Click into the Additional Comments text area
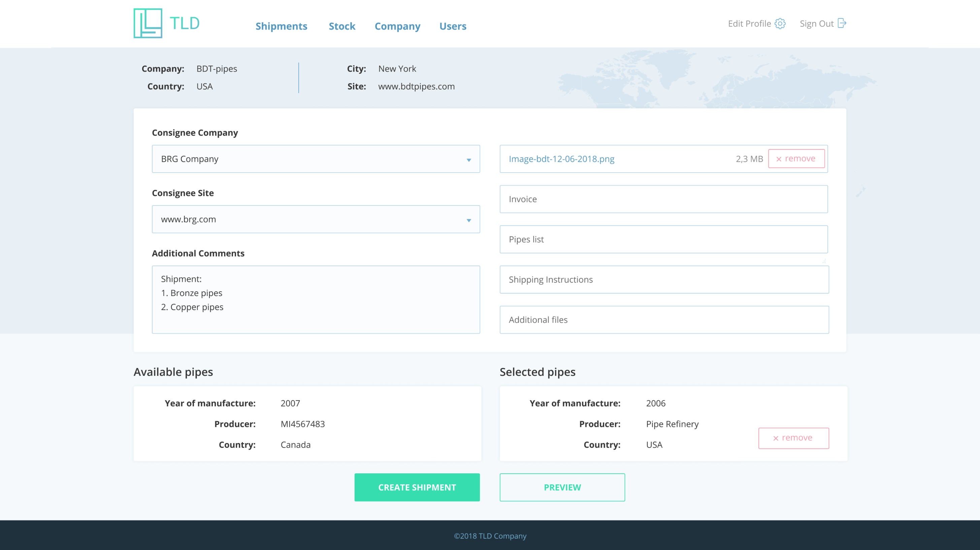 point(315,299)
